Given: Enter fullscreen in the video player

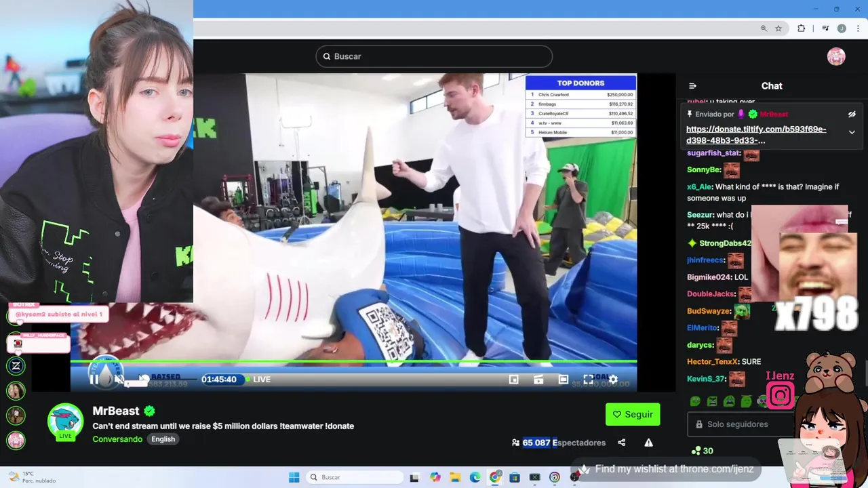Looking at the screenshot, I should click(589, 380).
